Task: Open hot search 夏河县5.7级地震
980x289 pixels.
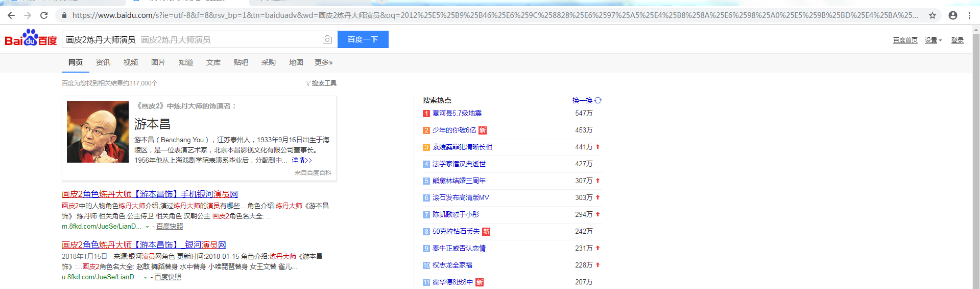Action: (457, 114)
